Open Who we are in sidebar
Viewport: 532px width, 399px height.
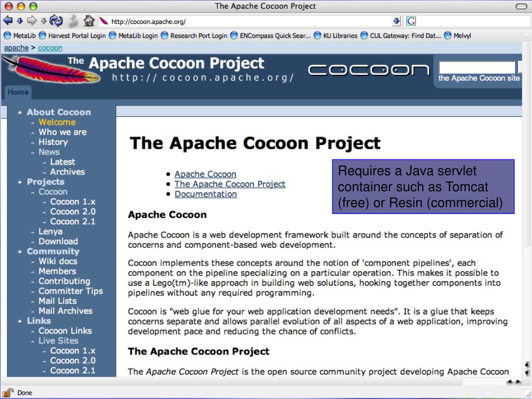pos(62,132)
